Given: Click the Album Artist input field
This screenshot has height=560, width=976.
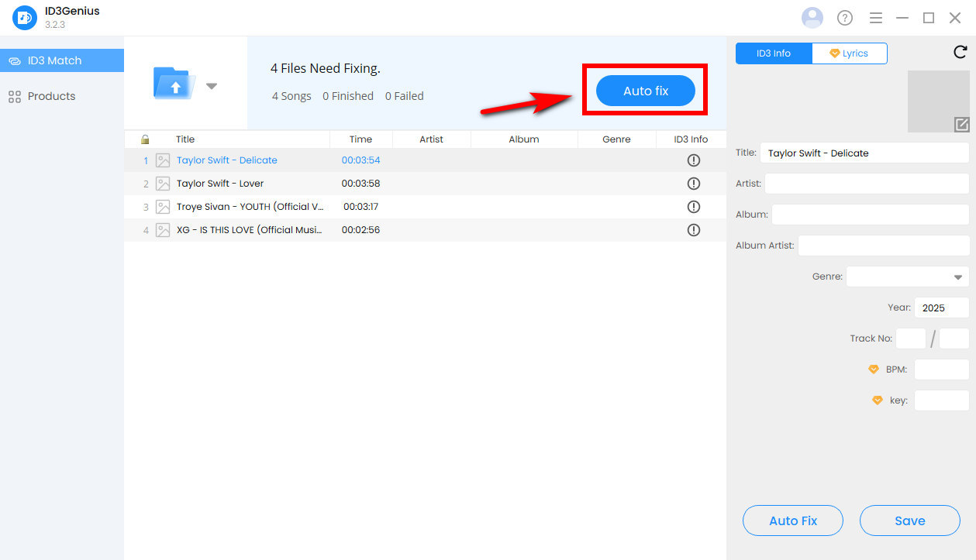Looking at the screenshot, I should (x=883, y=246).
